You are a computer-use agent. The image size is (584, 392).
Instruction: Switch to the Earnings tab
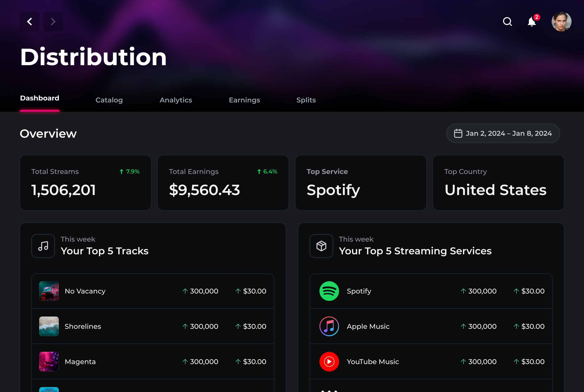tap(244, 100)
